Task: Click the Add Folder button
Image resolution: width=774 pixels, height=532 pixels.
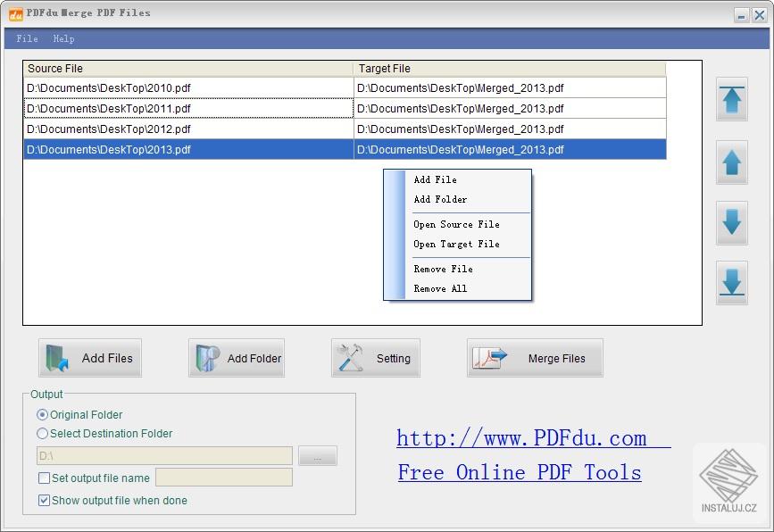Action: tap(237, 358)
